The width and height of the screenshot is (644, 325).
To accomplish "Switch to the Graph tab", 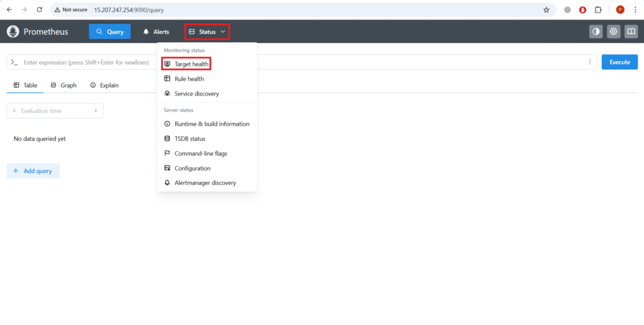I will pos(64,85).
